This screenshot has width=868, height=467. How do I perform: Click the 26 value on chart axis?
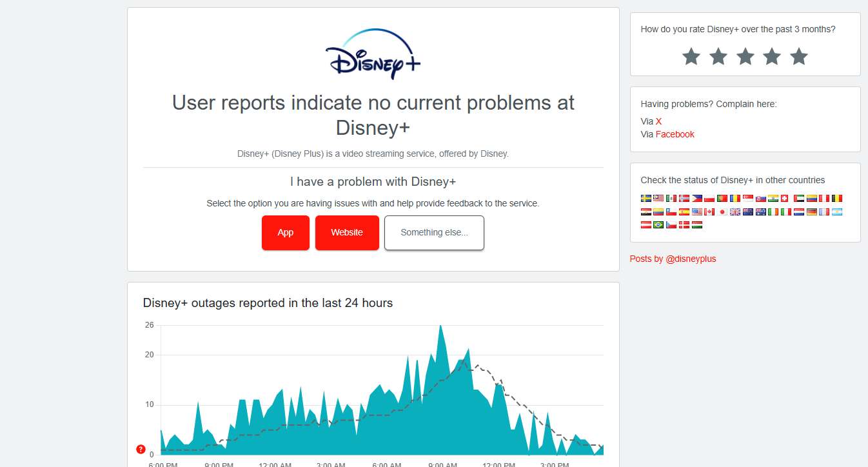click(x=150, y=325)
